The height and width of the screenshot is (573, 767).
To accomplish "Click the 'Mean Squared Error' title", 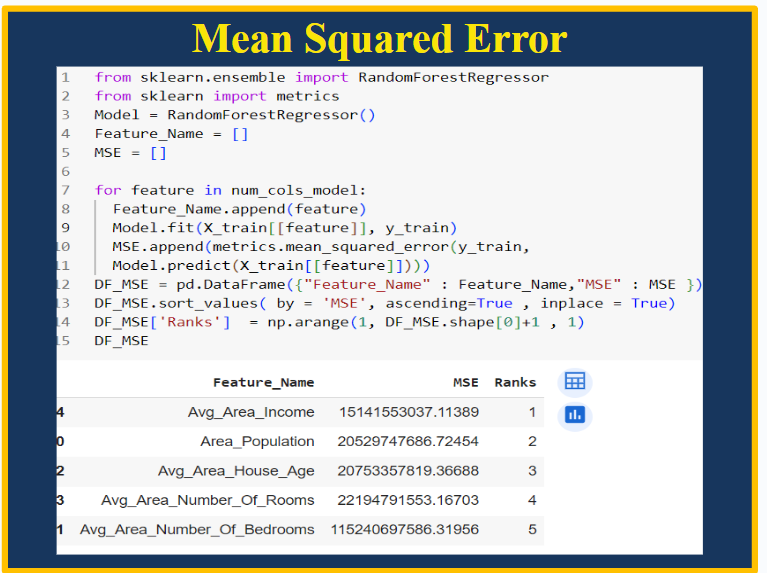I will point(380,39).
